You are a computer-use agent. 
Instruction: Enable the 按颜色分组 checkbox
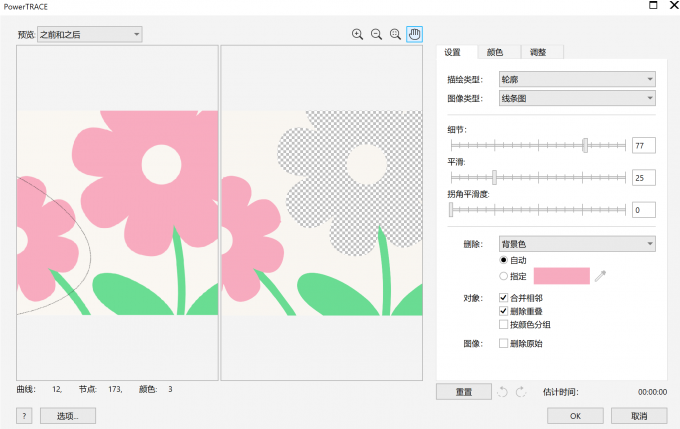point(504,324)
